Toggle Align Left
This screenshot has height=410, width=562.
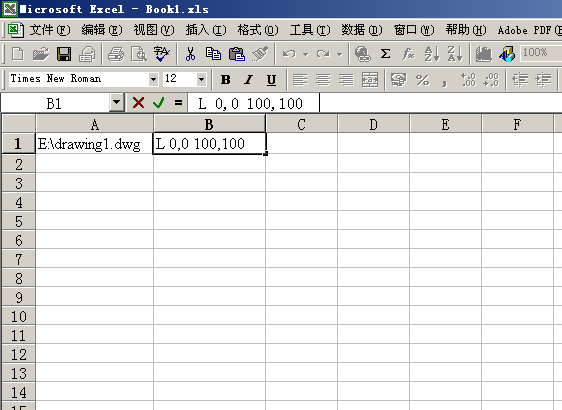300,80
